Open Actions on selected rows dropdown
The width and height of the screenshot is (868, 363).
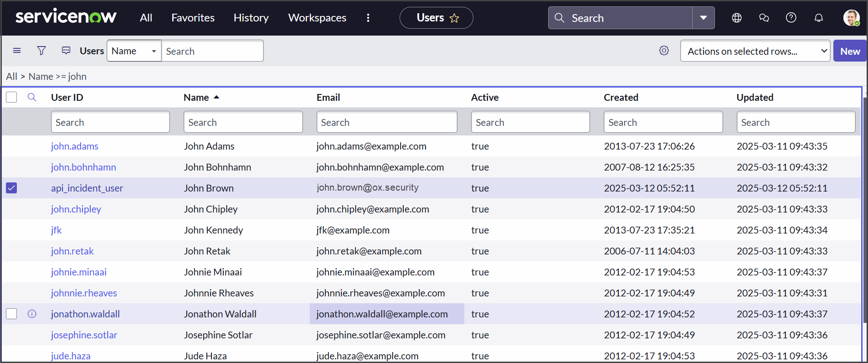(x=755, y=51)
